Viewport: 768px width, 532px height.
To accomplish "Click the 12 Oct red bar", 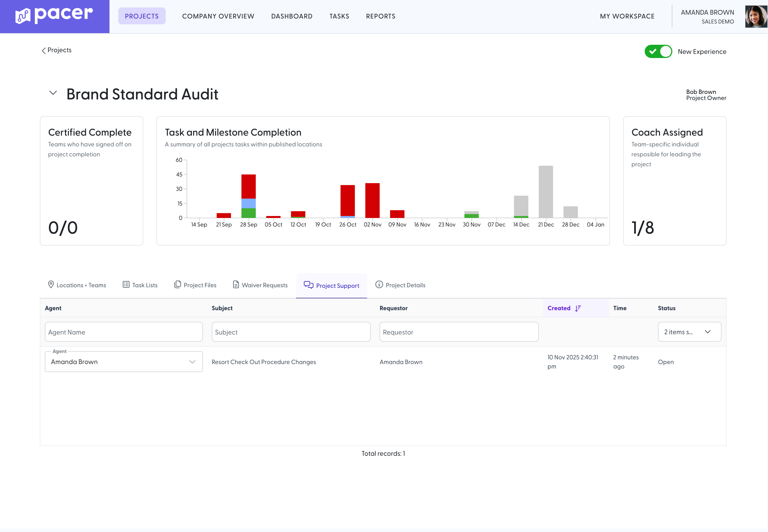I will (298, 214).
